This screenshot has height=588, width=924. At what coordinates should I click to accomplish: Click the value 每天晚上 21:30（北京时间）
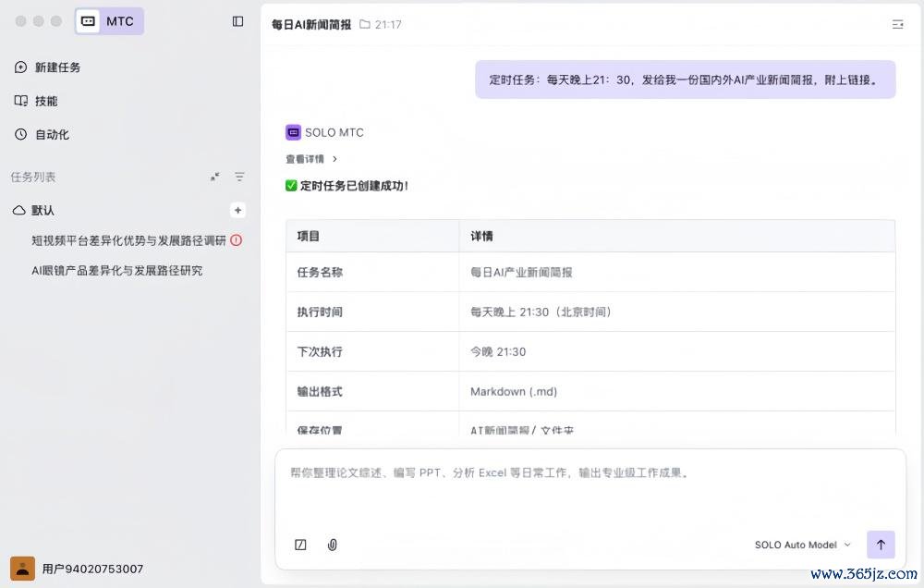pyautogui.click(x=541, y=312)
